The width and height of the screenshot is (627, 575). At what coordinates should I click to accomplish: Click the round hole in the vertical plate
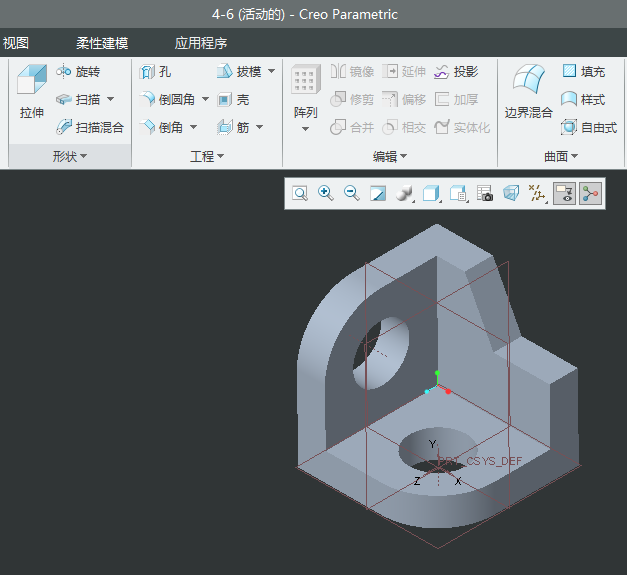pos(380,353)
